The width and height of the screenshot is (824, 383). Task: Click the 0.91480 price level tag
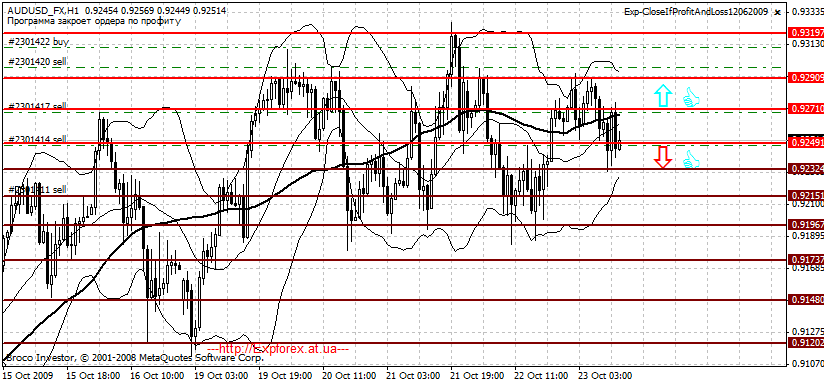tap(806, 299)
